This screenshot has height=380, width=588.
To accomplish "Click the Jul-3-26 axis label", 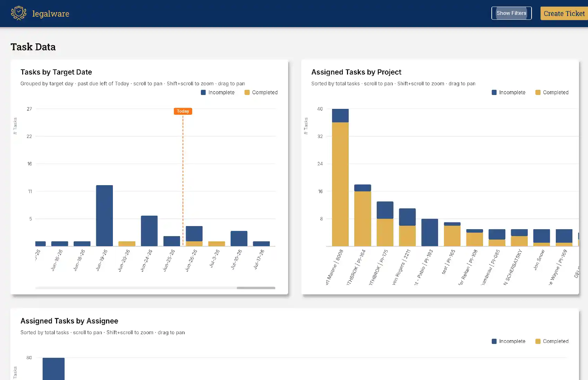I will (x=215, y=259).
